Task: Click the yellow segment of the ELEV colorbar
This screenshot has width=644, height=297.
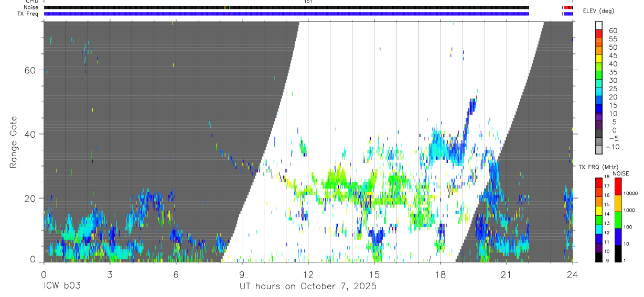Action: 599,59
